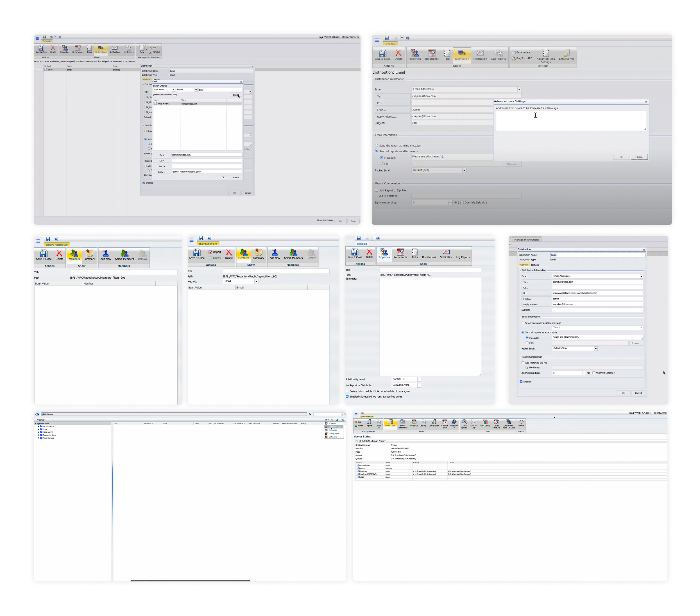Check the Add Report to Zip File box
Viewport: 700px width, 616px height.
pos(376,191)
